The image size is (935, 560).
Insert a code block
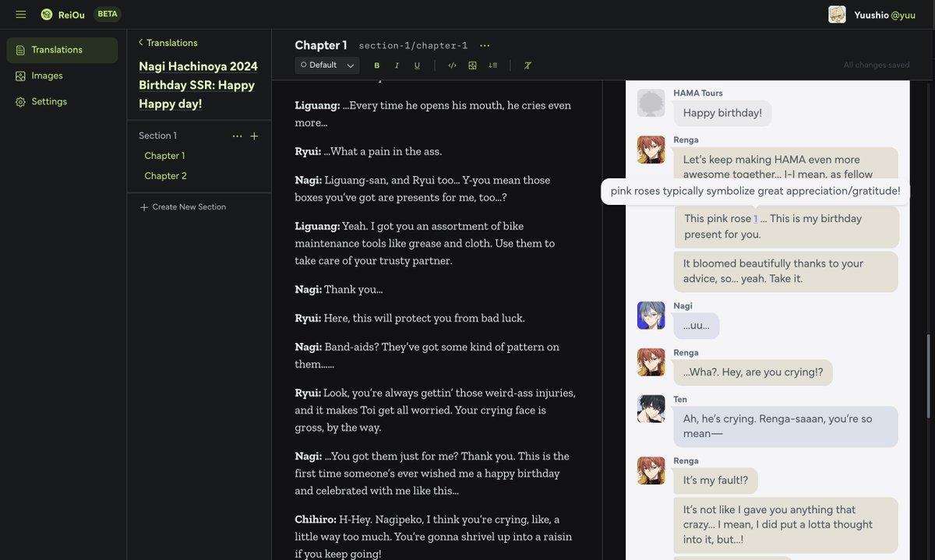[452, 65]
